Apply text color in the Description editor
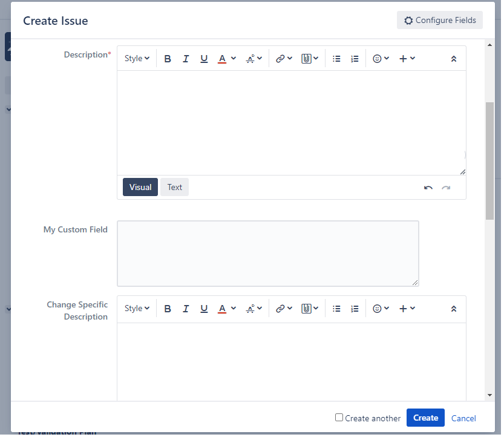 pyautogui.click(x=222, y=59)
